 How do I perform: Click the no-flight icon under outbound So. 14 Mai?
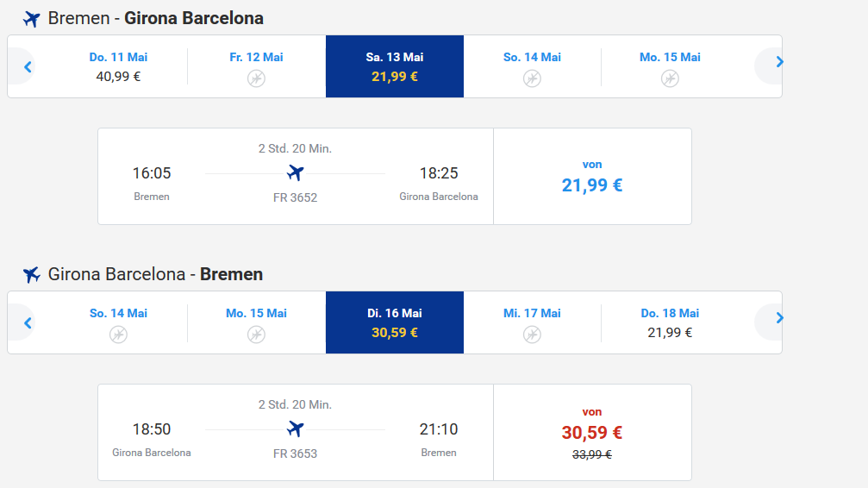[x=532, y=78]
